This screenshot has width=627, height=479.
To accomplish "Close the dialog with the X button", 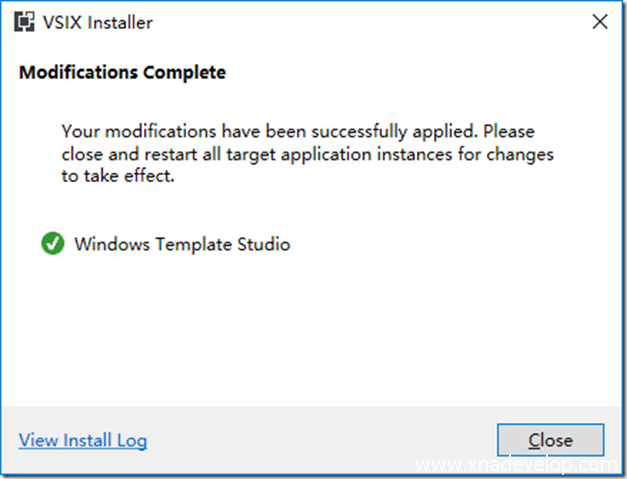I will point(599,22).
